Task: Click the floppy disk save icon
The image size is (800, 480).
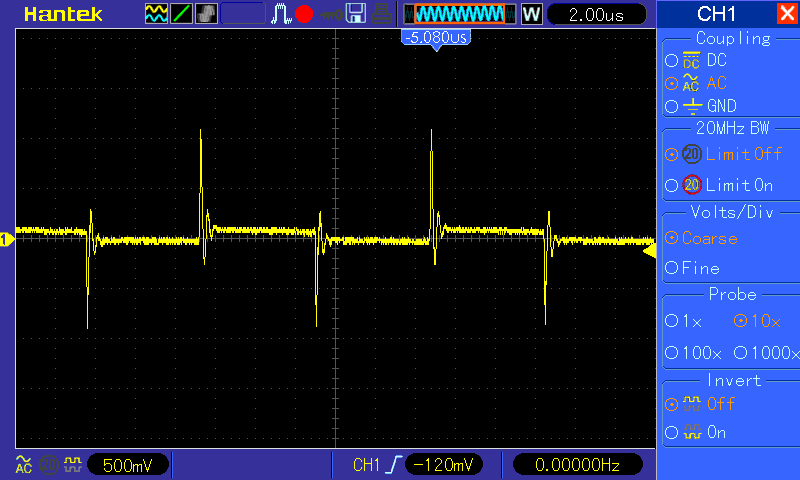Action: click(356, 14)
